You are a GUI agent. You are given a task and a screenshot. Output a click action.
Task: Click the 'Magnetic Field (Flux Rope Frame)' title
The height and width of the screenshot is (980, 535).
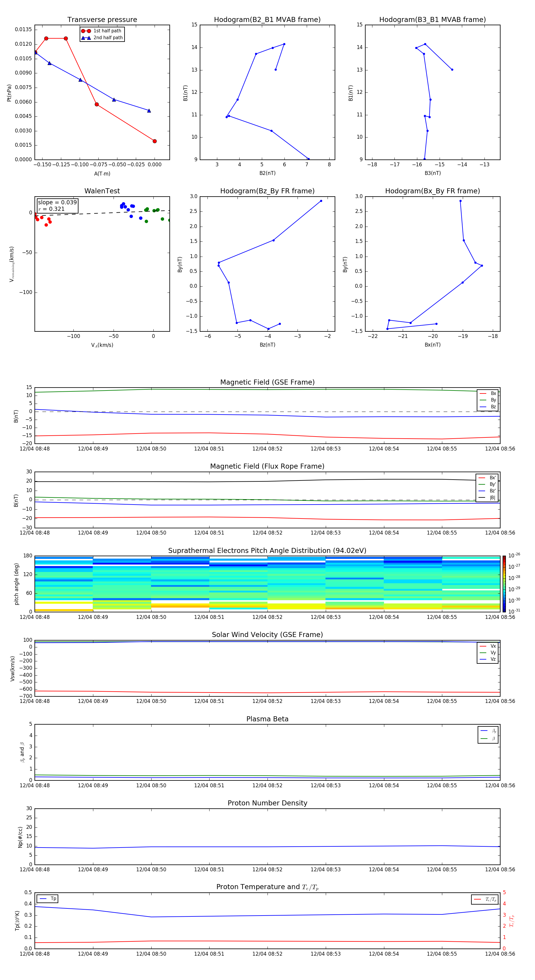[267, 467]
